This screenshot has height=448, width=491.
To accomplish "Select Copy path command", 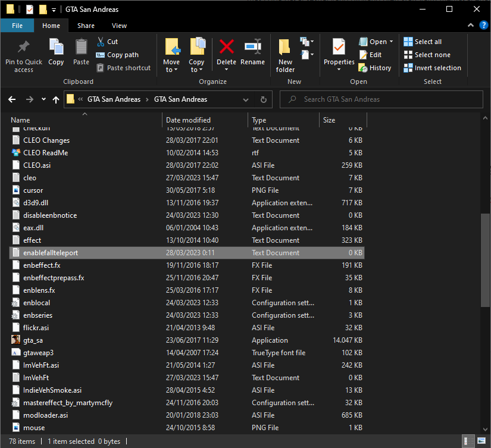I will click(117, 55).
